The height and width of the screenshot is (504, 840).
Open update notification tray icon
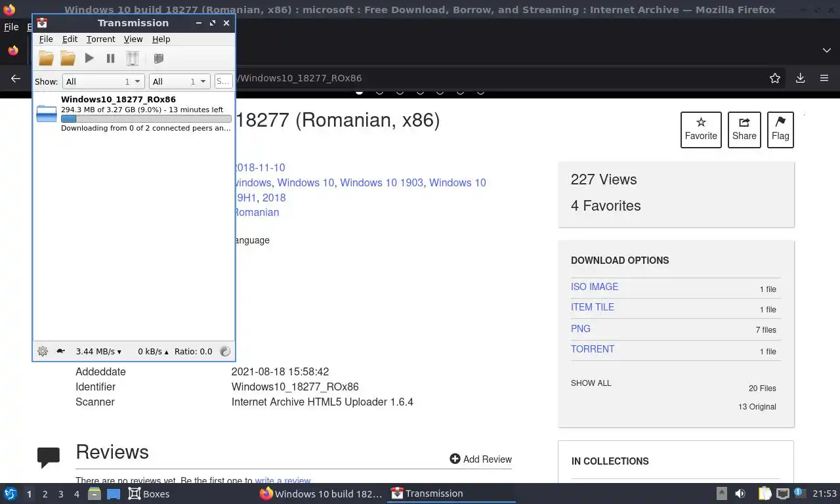799,493
